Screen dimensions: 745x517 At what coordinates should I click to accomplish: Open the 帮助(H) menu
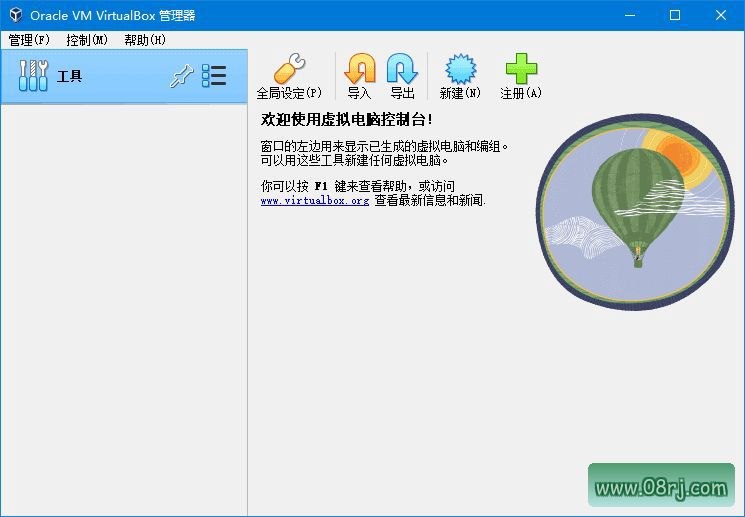[x=145, y=40]
